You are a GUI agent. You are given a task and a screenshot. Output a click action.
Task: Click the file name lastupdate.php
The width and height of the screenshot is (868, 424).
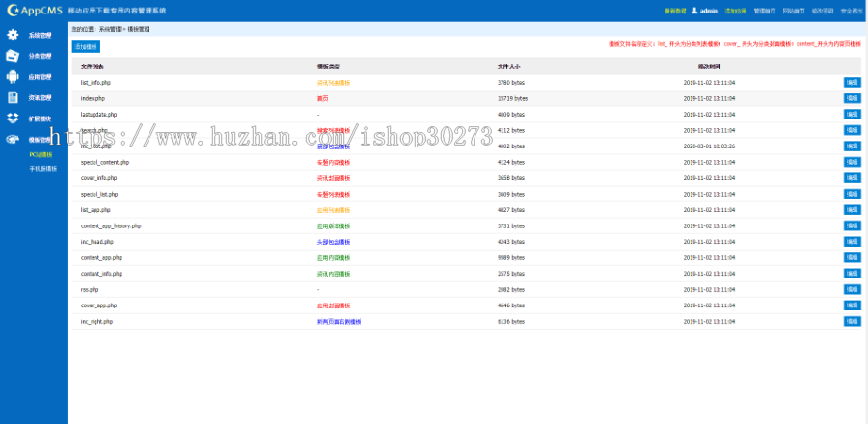click(98, 115)
